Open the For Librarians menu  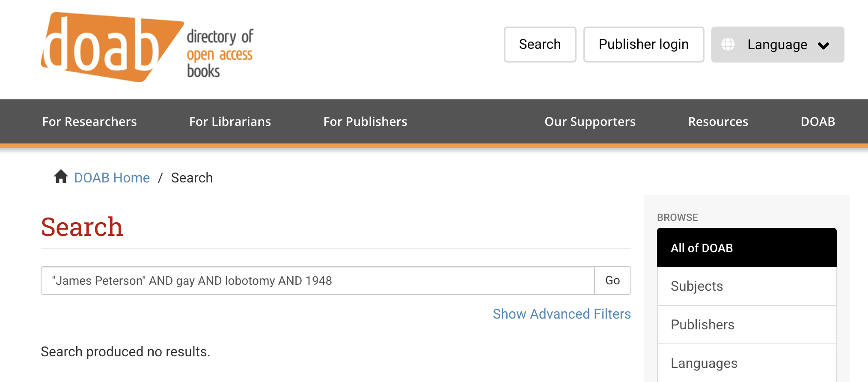point(230,122)
